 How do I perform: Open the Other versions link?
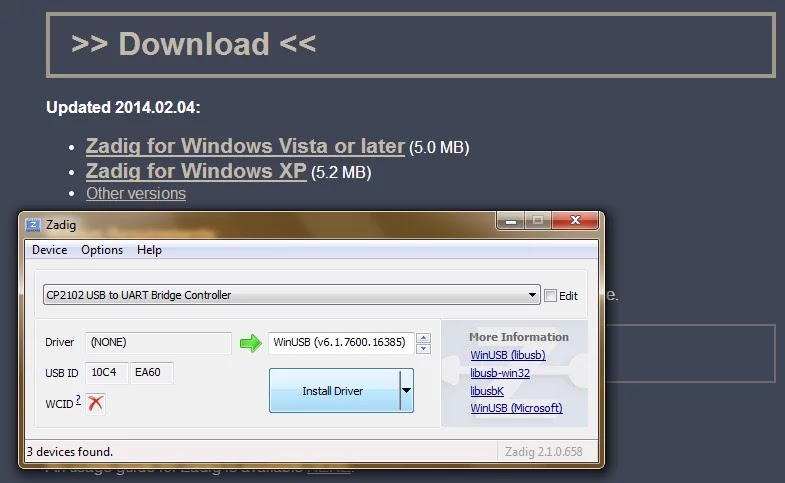[136, 193]
